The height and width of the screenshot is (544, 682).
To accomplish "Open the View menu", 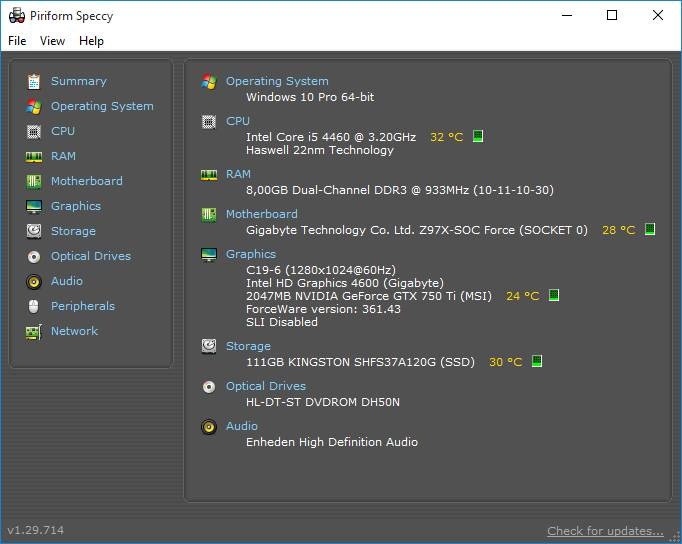I will click(x=52, y=41).
